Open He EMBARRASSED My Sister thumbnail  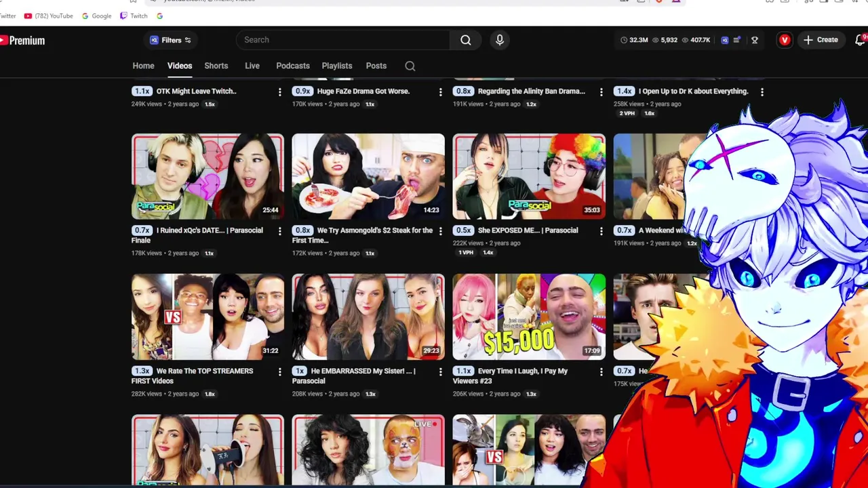tap(368, 317)
